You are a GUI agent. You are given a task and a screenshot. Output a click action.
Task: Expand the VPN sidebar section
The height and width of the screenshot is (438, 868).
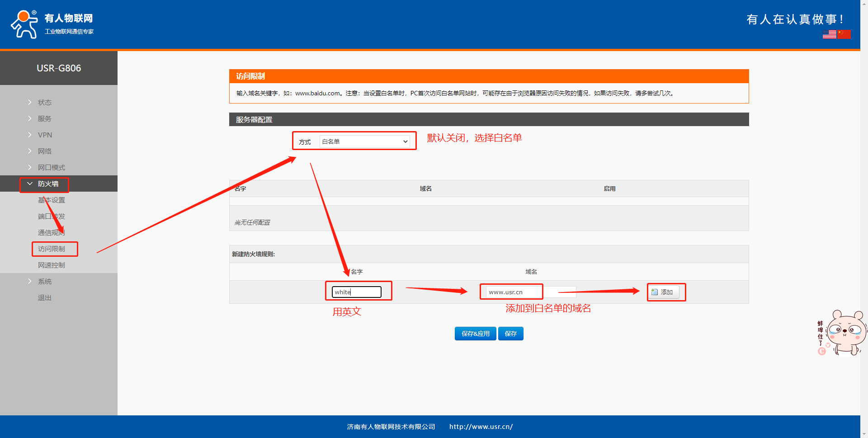pyautogui.click(x=45, y=135)
